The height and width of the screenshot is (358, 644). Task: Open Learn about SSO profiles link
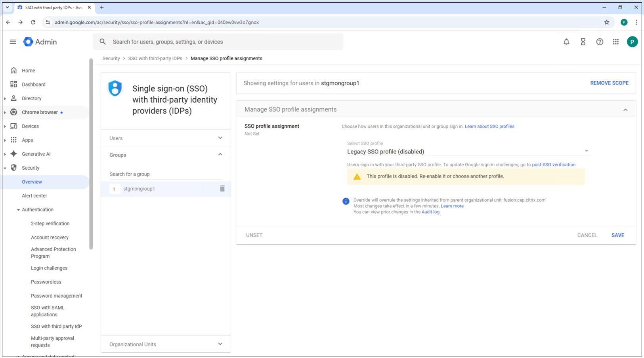coord(489,126)
